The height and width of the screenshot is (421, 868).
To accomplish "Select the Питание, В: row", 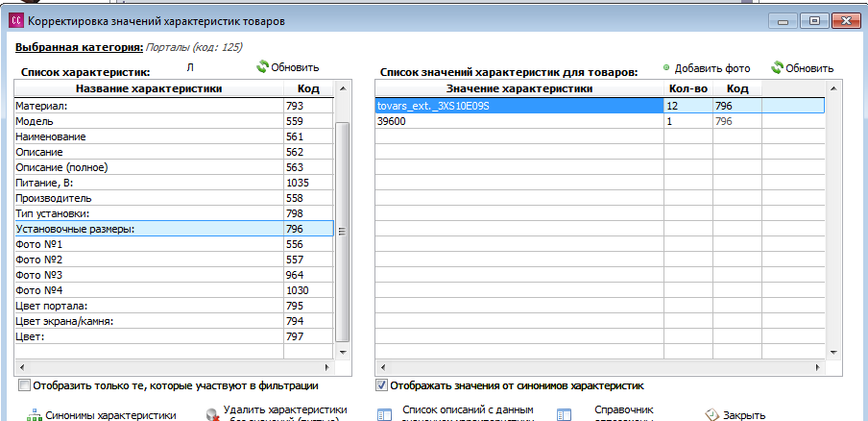I will 174,183.
